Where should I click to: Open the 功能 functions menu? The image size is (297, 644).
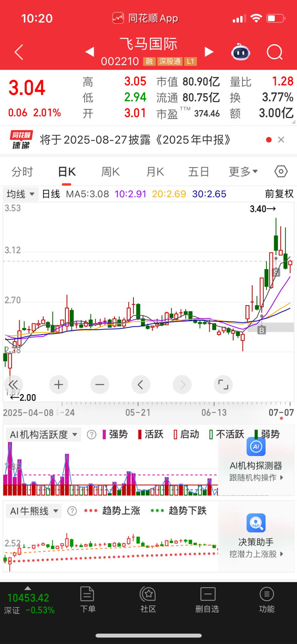click(x=267, y=600)
